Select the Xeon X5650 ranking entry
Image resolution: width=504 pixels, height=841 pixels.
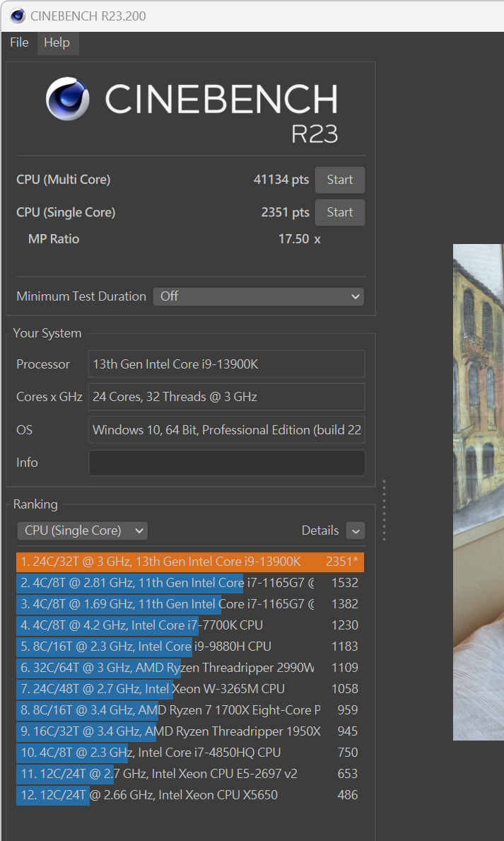coord(190,795)
